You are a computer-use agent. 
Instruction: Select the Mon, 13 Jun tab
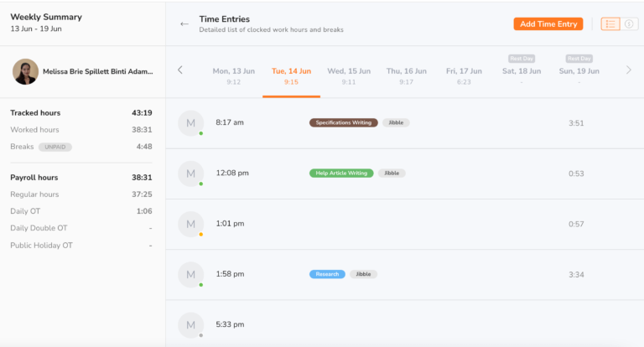coord(233,75)
